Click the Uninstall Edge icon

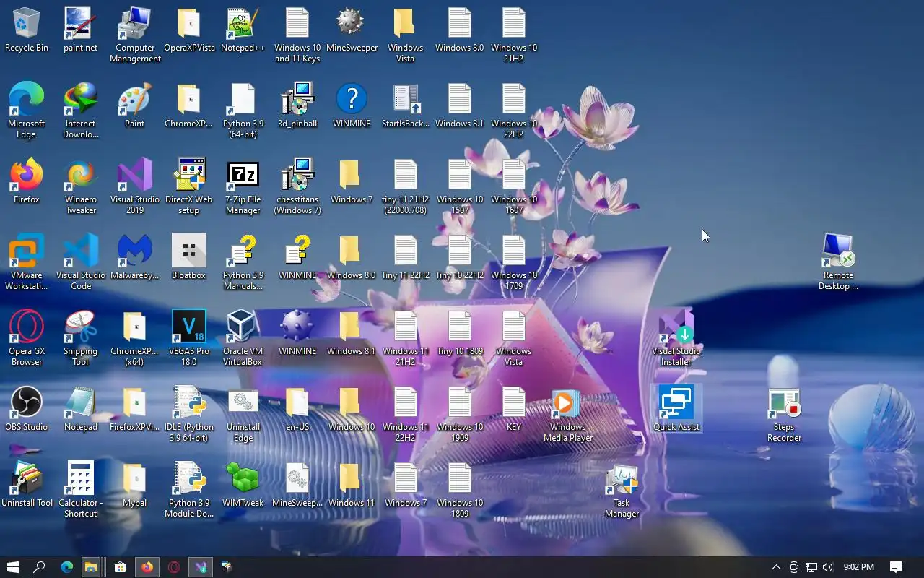point(243,414)
